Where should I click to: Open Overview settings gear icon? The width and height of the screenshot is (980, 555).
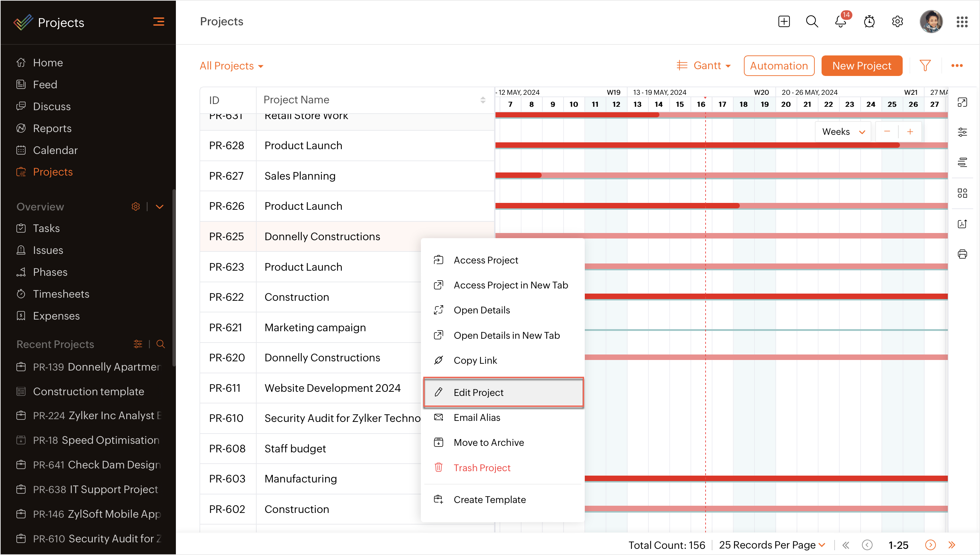click(x=135, y=207)
